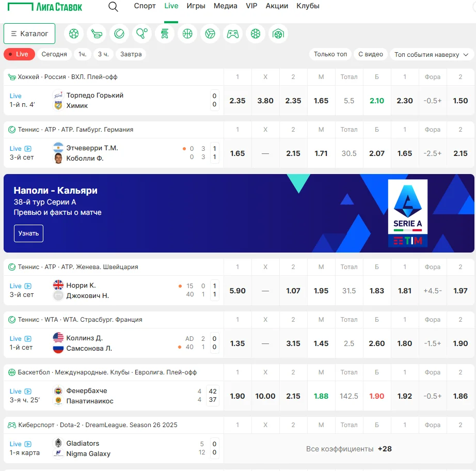Enable the 'С видео' filter
Image resolution: width=476 pixels, height=471 pixels.
pos(371,54)
